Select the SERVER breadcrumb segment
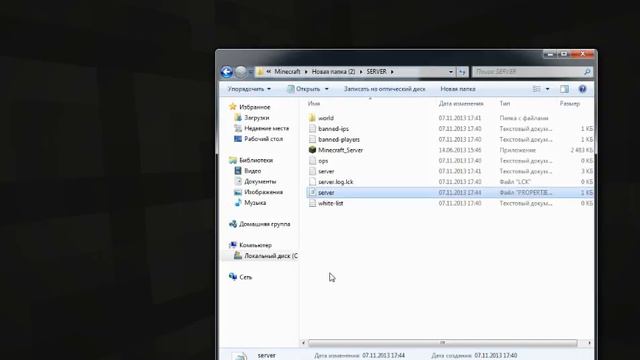This screenshot has height=360, width=640. (x=376, y=72)
